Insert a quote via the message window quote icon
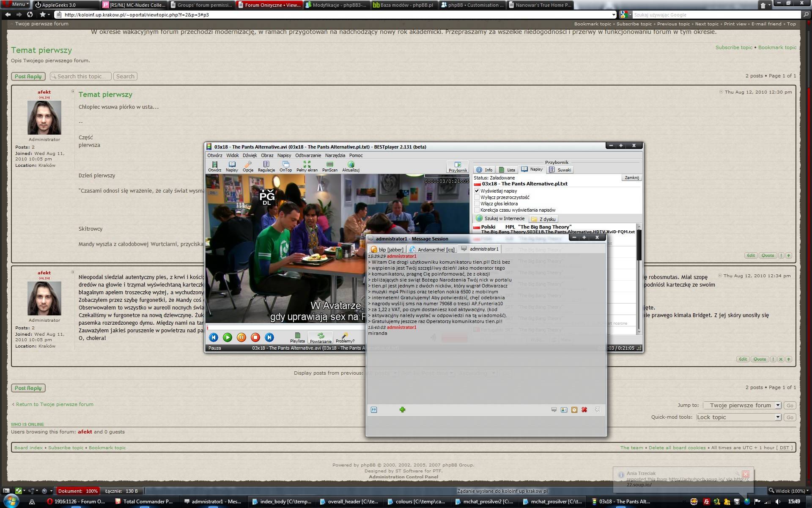The height and width of the screenshot is (508, 812). click(373, 410)
